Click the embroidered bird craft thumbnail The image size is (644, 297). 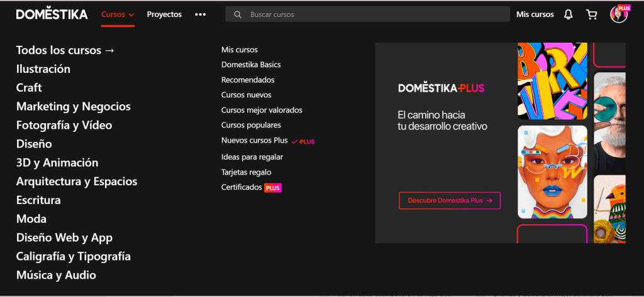pos(609,209)
